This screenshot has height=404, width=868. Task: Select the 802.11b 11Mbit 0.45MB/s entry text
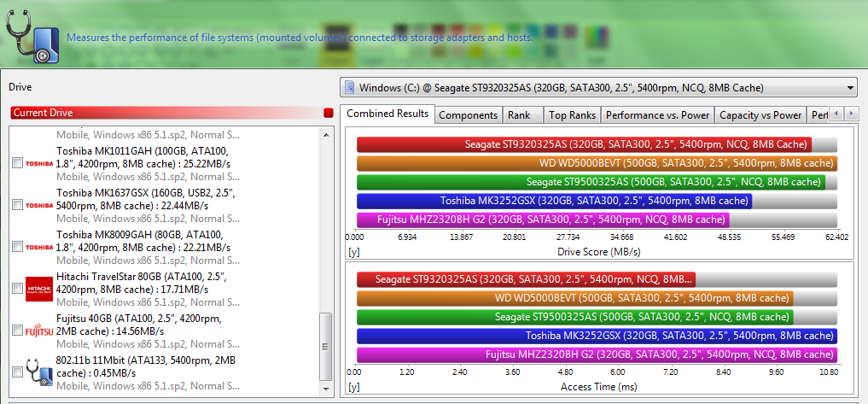point(146,367)
